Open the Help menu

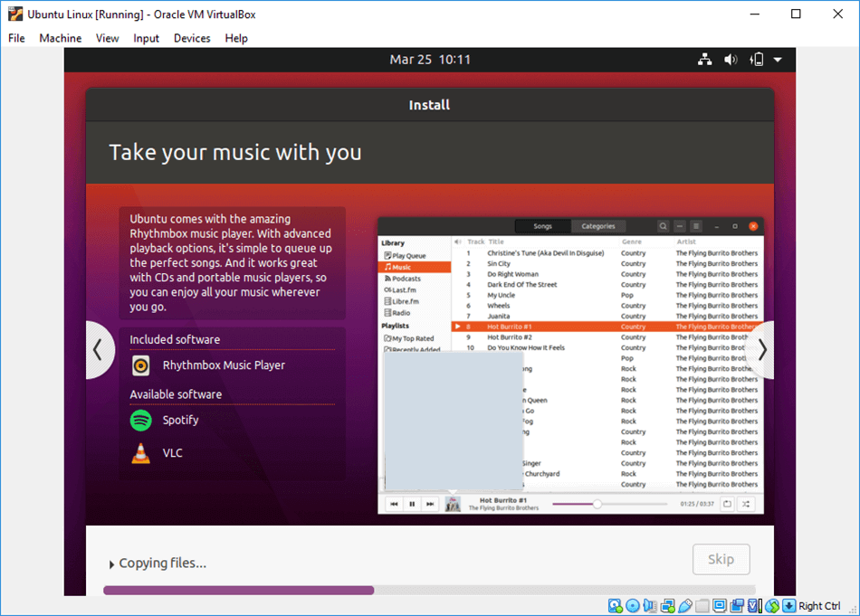coord(236,38)
